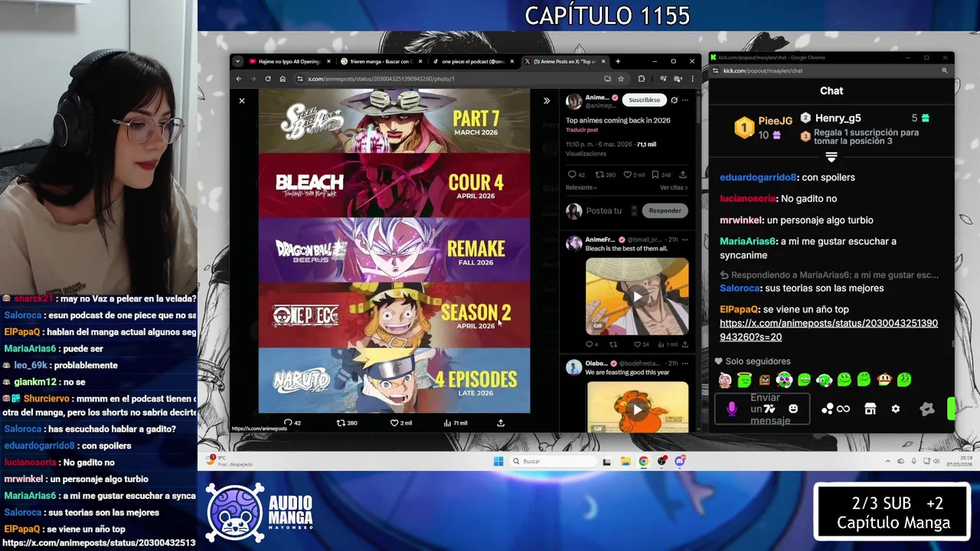Click the browser back arrow

[239, 79]
